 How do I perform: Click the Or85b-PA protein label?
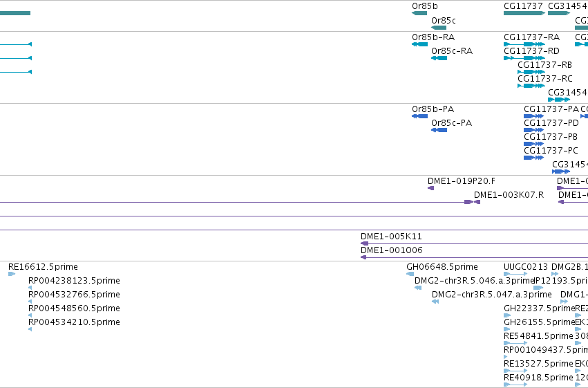pyautogui.click(x=433, y=109)
